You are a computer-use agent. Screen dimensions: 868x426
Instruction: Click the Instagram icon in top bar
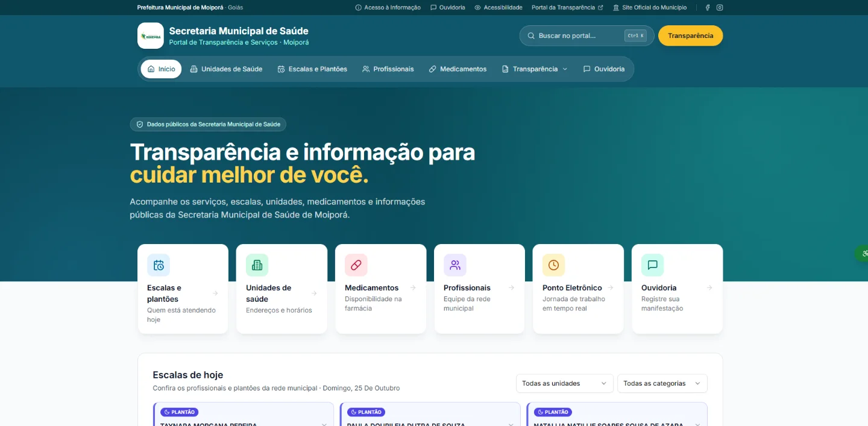click(720, 7)
